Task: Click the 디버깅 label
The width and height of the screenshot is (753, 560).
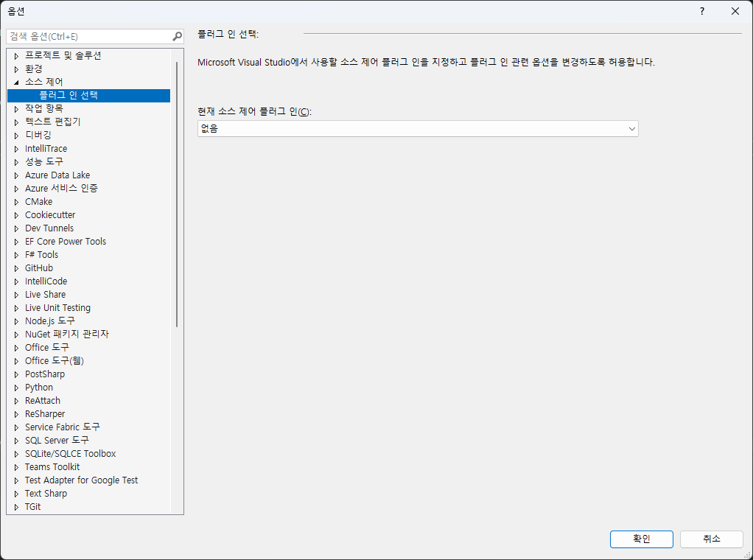Action: click(x=38, y=136)
